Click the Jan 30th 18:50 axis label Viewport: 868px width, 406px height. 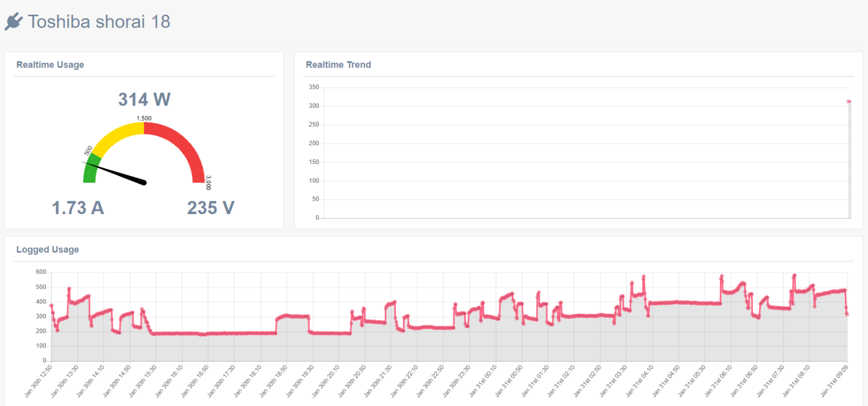(x=273, y=381)
